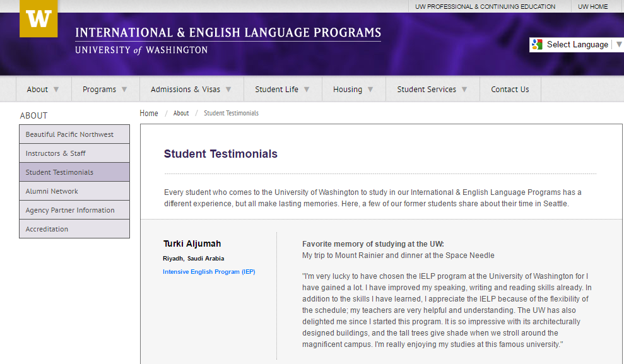Open Beautiful Pacific Northwest sidebar item
The image size is (624, 364).
pyautogui.click(x=74, y=134)
